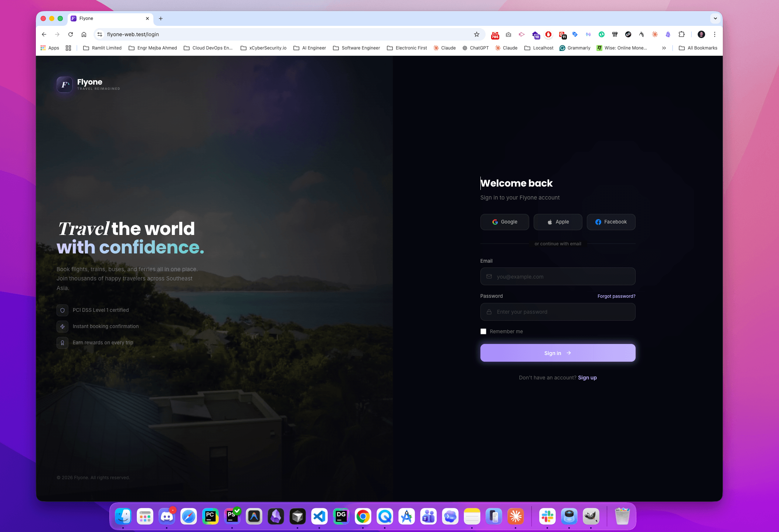
Task: Open Google Chrome from the dock
Action: tap(363, 516)
